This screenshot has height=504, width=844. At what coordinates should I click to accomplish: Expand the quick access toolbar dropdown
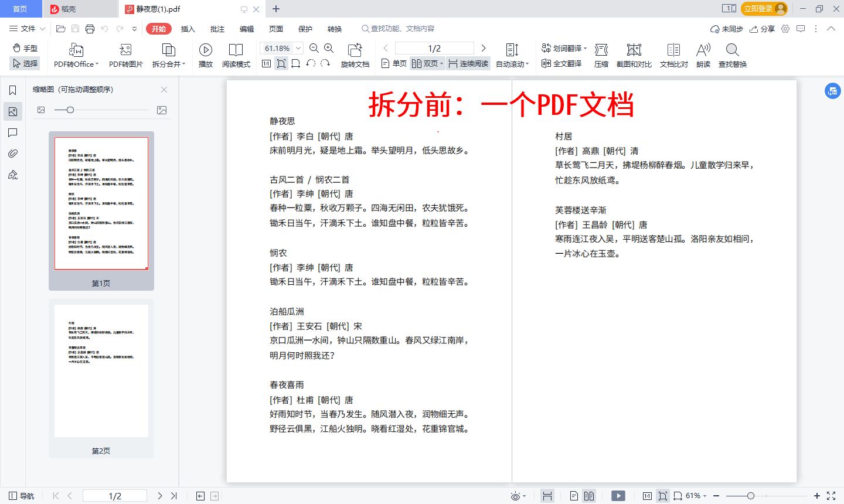[x=135, y=29]
